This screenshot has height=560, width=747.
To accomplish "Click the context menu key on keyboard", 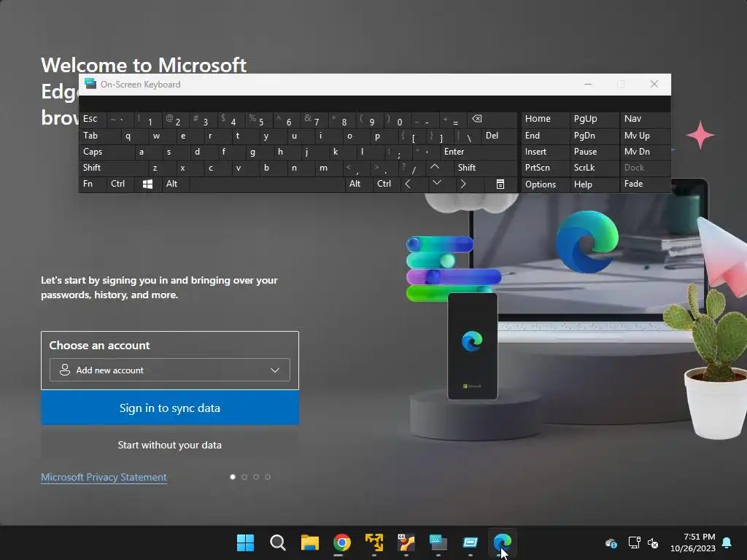I will [x=500, y=184].
